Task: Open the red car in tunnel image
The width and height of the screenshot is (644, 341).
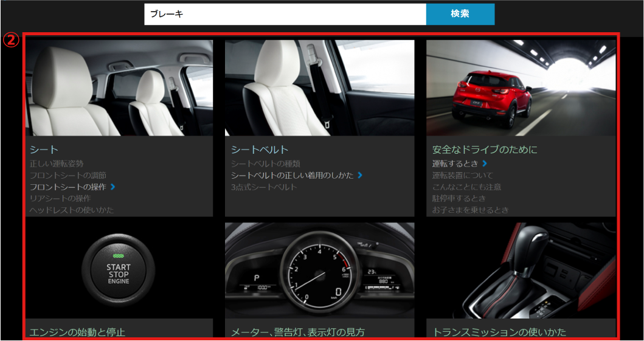Action: 521,88
